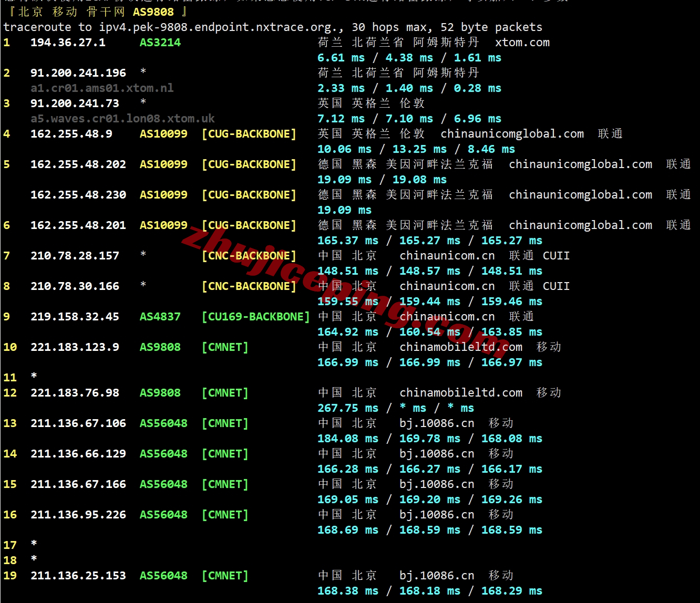Click latency value 168.69 ms

pyautogui.click(x=348, y=530)
